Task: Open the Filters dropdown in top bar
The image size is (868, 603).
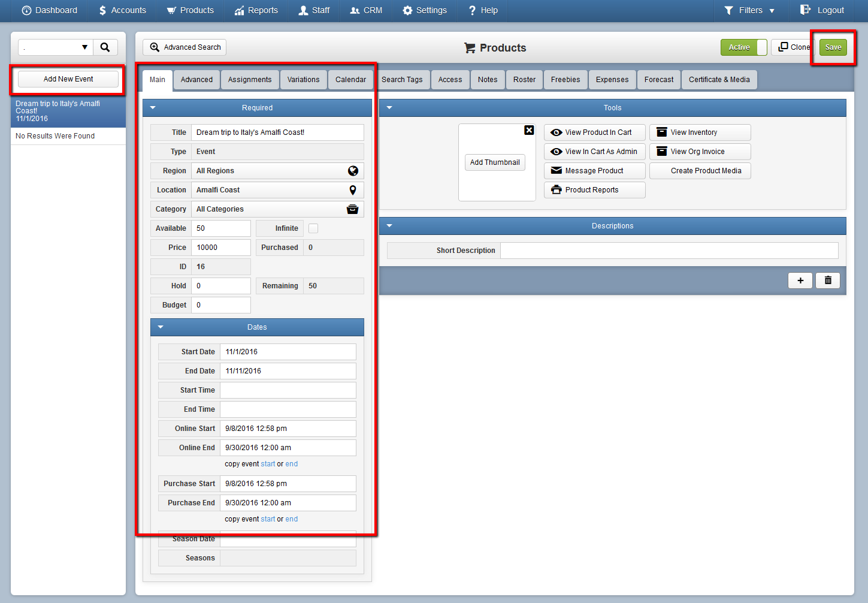Action: pyautogui.click(x=749, y=10)
